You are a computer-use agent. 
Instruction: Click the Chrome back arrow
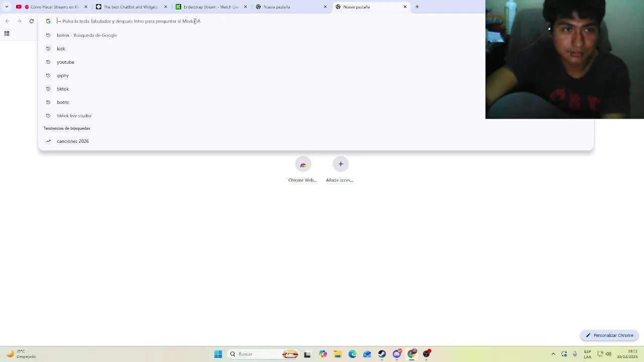coord(7,21)
